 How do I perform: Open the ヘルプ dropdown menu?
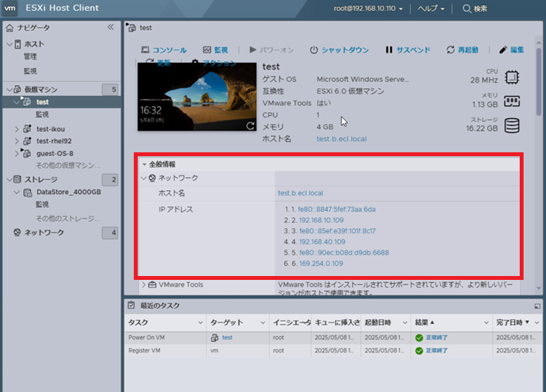[431, 9]
